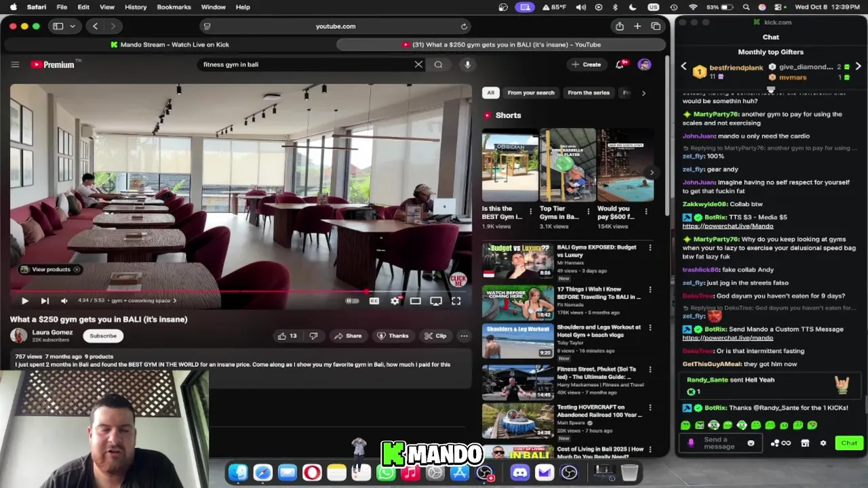The height and width of the screenshot is (488, 868).
Task: Open YouTube notifications bell
Action: (620, 64)
